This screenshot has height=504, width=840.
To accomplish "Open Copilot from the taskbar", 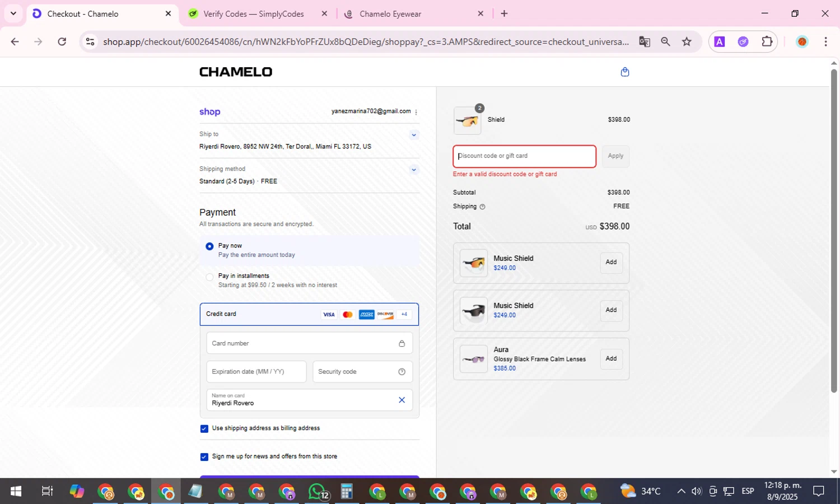I will click(77, 491).
